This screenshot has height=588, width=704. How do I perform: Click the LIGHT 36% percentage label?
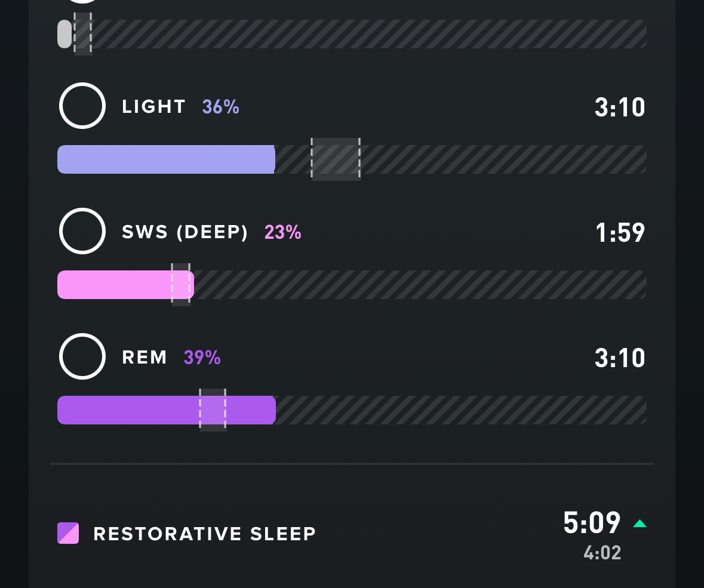(x=220, y=107)
